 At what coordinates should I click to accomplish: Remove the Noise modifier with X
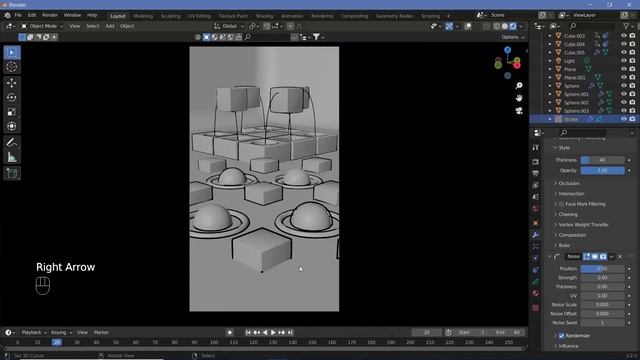(620, 256)
